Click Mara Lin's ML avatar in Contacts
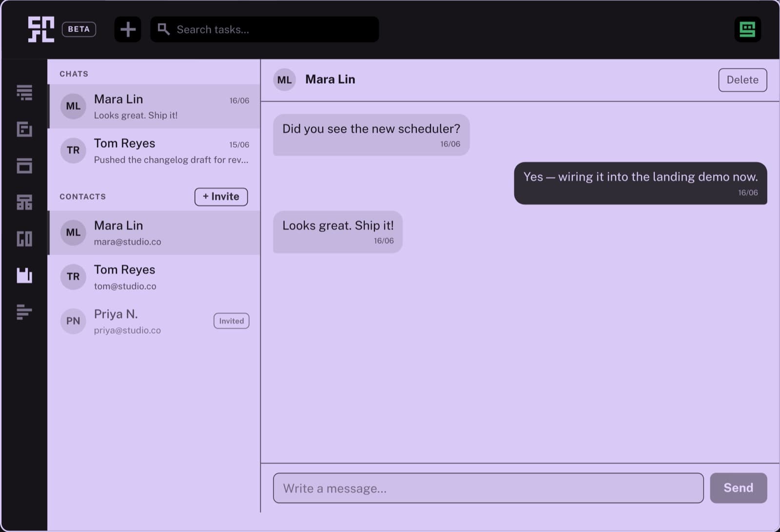Screen dimensions: 780x532 pos(73,232)
